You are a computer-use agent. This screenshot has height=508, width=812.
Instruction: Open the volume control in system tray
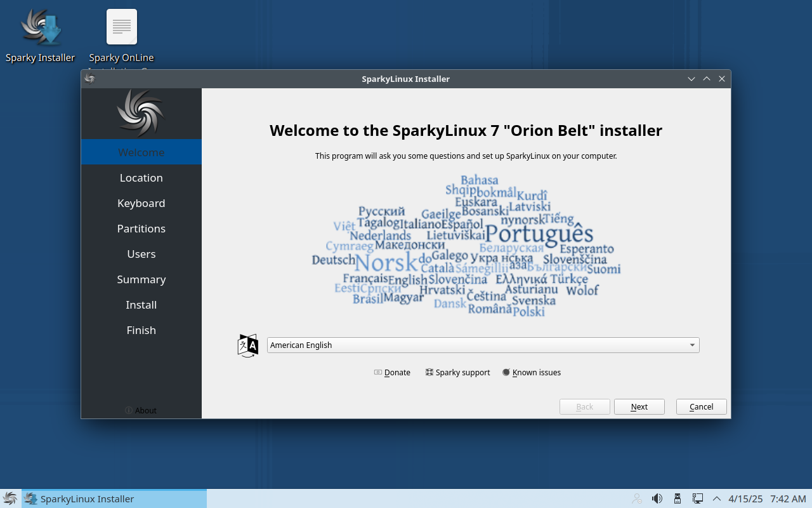pos(657,498)
